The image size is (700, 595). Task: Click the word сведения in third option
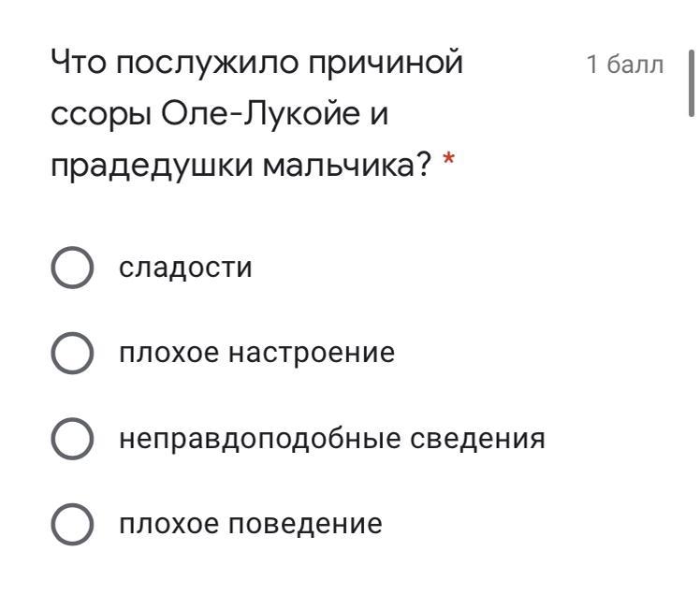tap(477, 439)
